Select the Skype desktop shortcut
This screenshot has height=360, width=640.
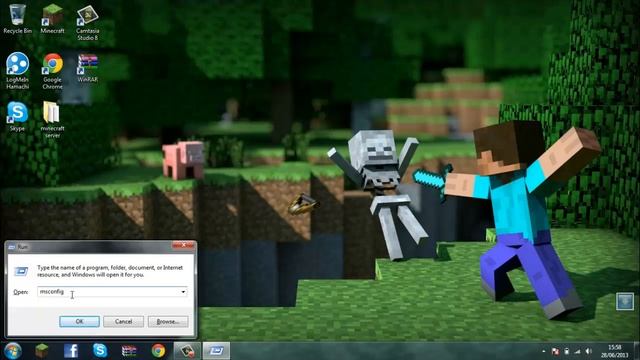[x=17, y=116]
